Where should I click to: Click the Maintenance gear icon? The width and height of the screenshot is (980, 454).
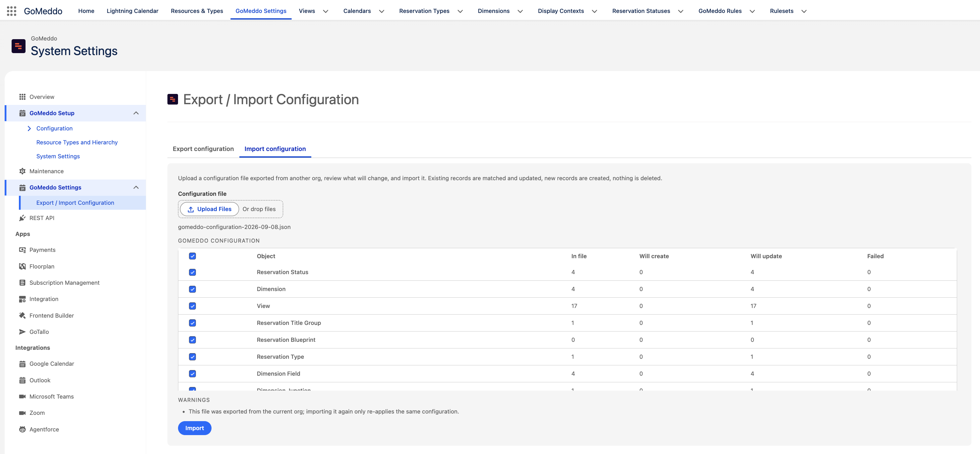coord(23,171)
